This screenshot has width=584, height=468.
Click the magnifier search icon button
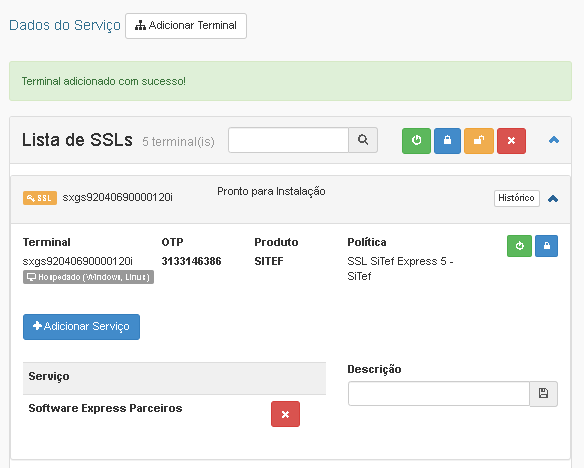coord(363,140)
